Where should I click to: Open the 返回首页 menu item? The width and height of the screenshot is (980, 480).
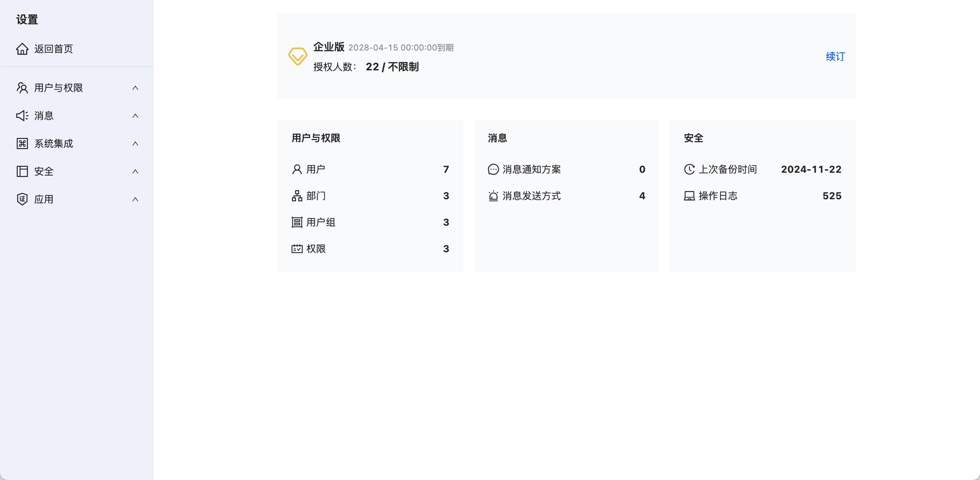[54, 49]
